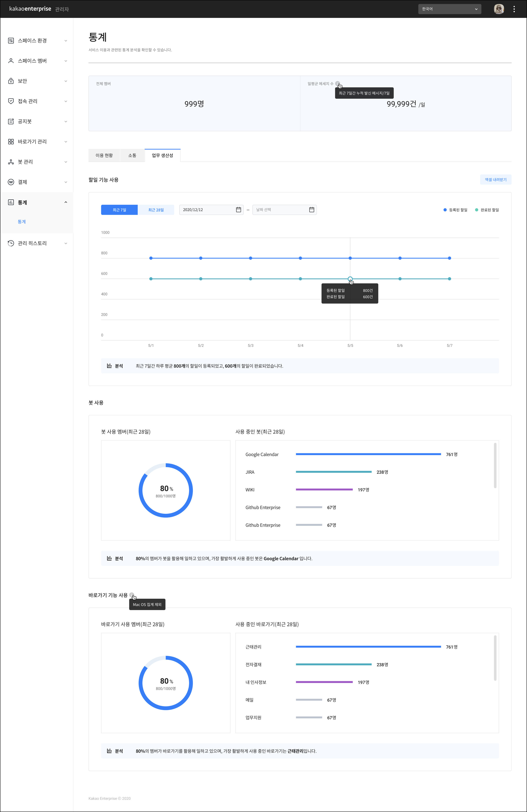This screenshot has width=527, height=812.
Task: Click the user profile avatar
Action: [499, 9]
